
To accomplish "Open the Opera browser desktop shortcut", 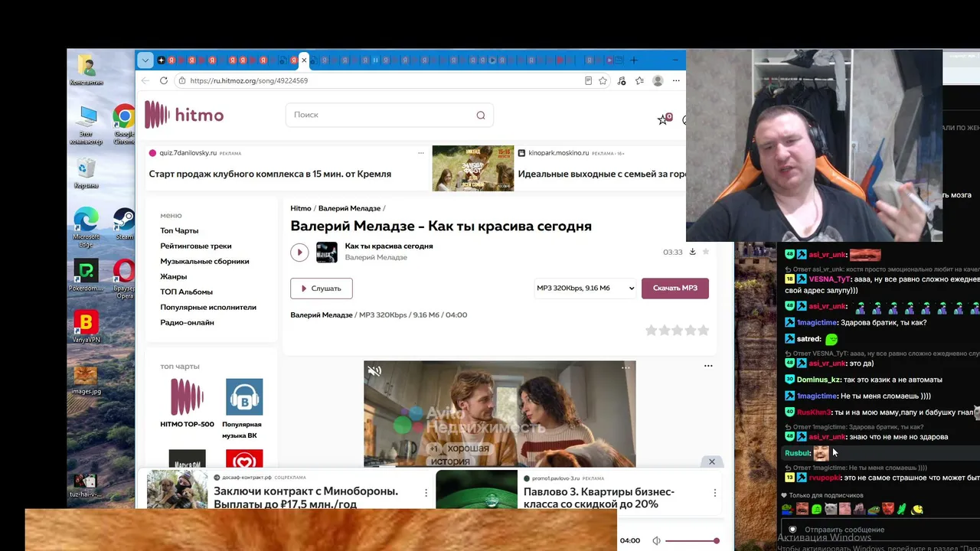I will coord(124,279).
